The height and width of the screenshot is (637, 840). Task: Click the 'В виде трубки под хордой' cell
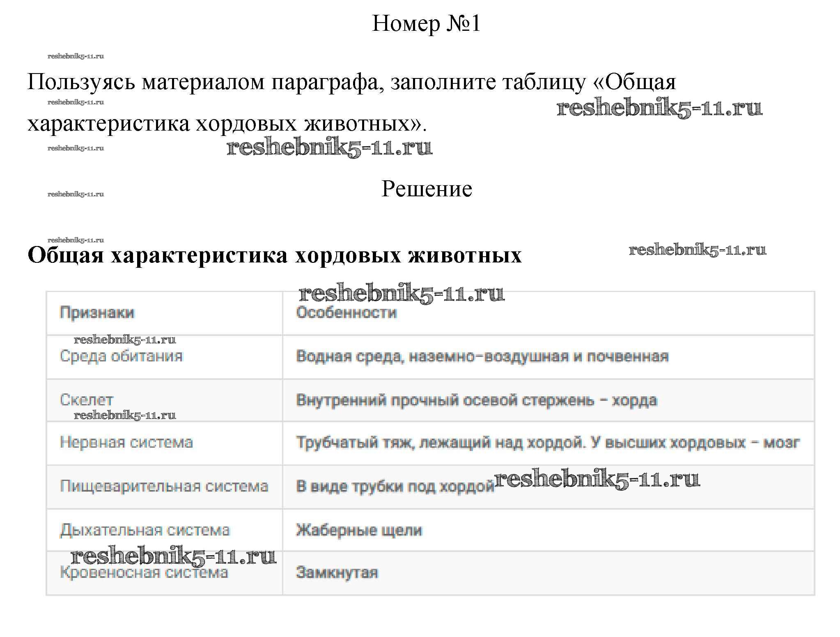395,487
